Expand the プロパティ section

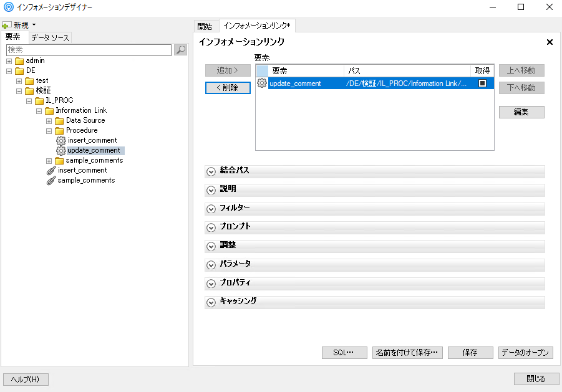(x=211, y=284)
